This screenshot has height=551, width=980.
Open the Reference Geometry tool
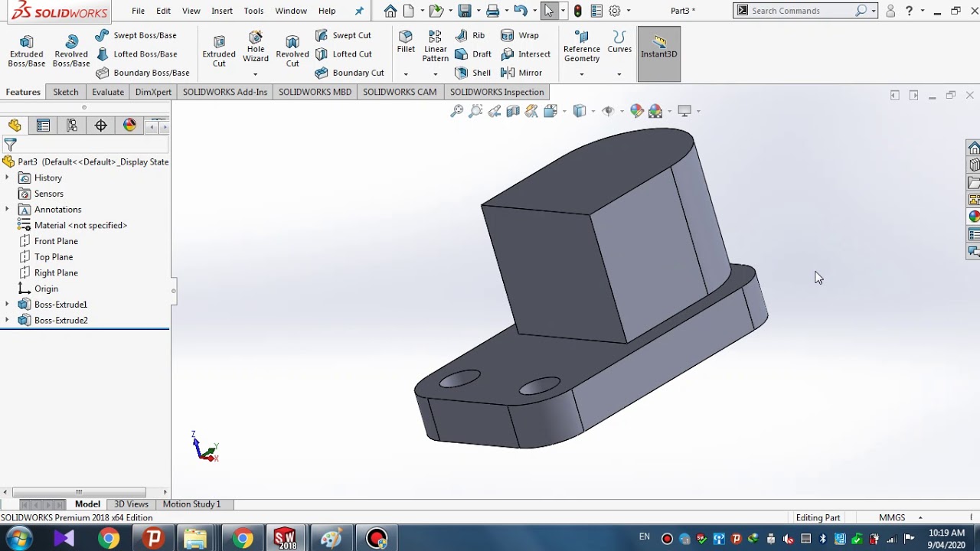click(582, 47)
